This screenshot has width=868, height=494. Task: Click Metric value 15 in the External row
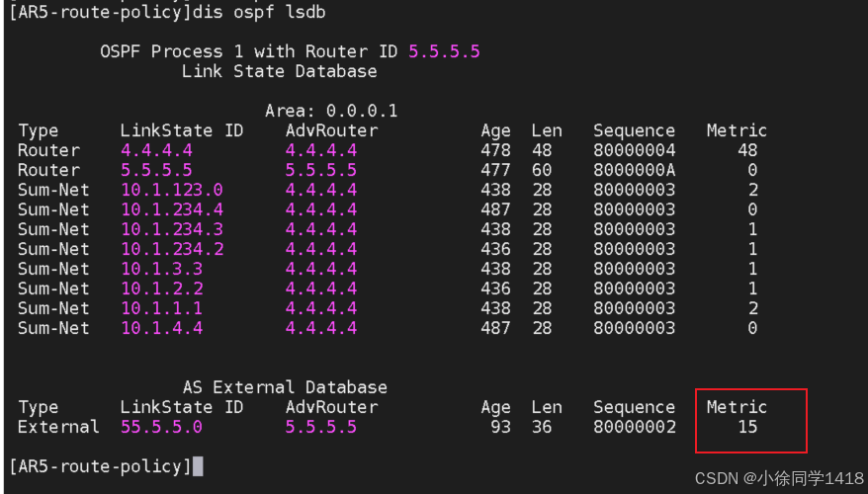coord(747,427)
